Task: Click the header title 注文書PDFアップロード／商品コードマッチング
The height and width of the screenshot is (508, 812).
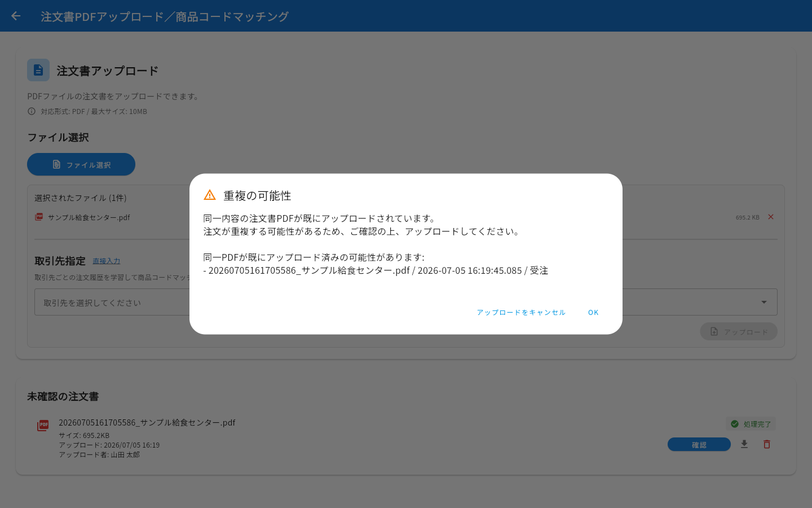Action: tap(165, 16)
